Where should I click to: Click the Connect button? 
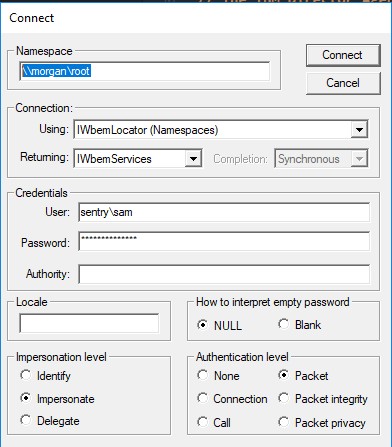point(343,55)
